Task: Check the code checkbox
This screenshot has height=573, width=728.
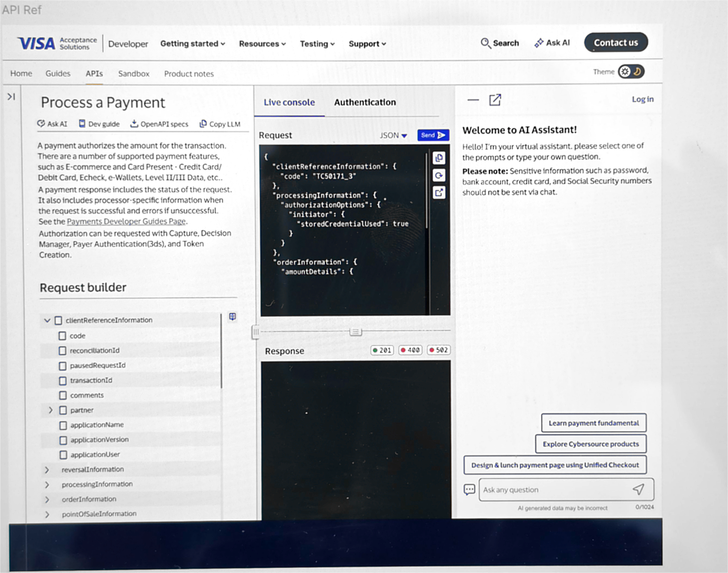Action: [63, 336]
